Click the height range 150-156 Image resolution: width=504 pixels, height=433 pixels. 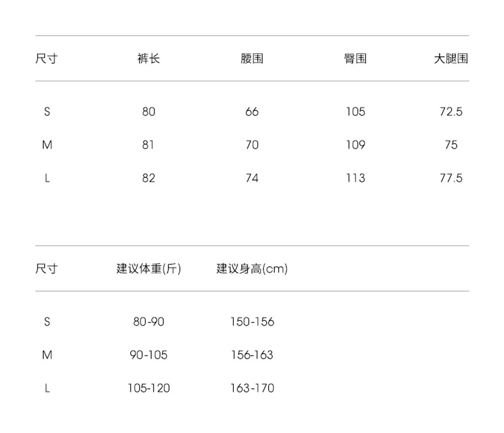[x=252, y=322]
